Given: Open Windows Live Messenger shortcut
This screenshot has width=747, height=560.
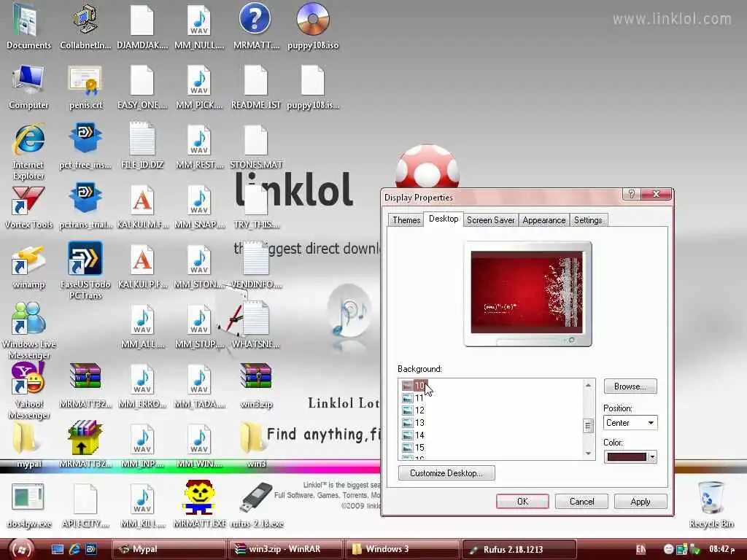Looking at the screenshot, I should click(x=28, y=330).
